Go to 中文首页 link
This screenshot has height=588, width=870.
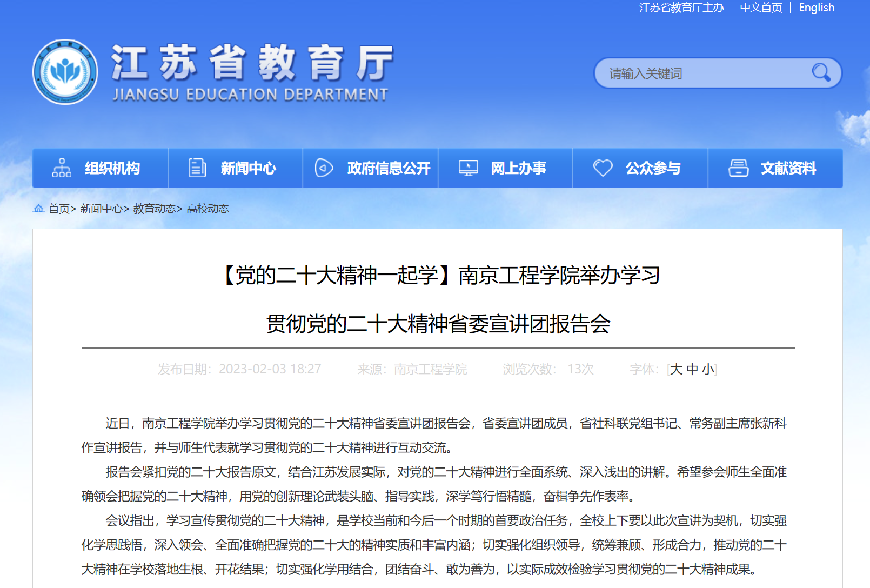761,8
